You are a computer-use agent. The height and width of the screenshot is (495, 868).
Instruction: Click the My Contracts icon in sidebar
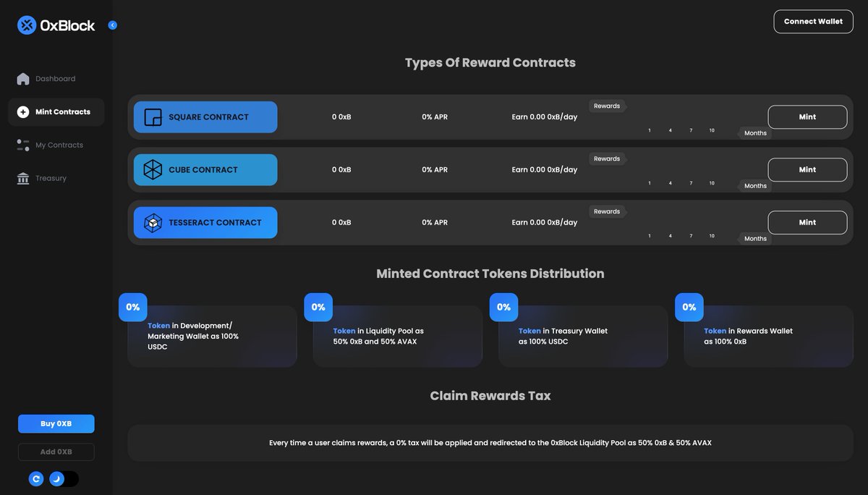(x=22, y=145)
